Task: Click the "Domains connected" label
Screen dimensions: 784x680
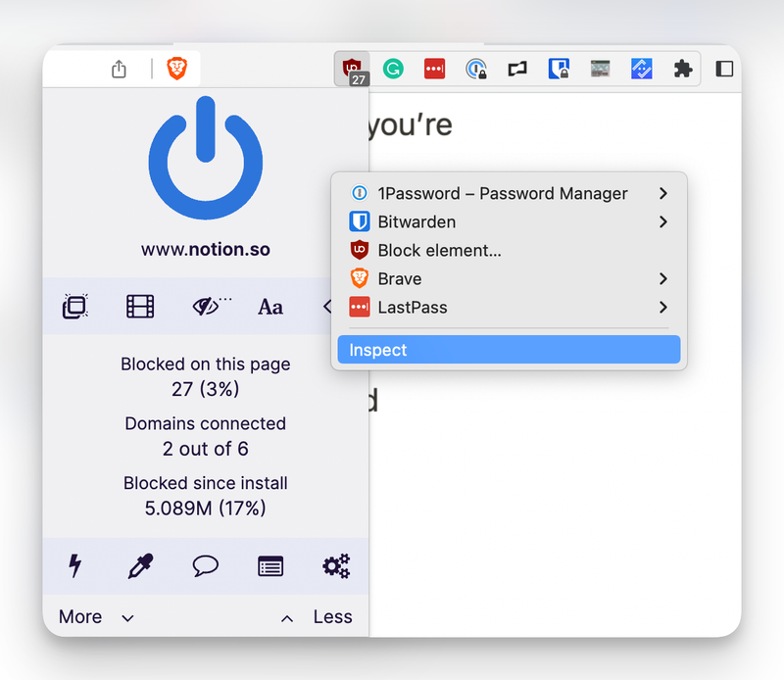Action: coord(206,423)
